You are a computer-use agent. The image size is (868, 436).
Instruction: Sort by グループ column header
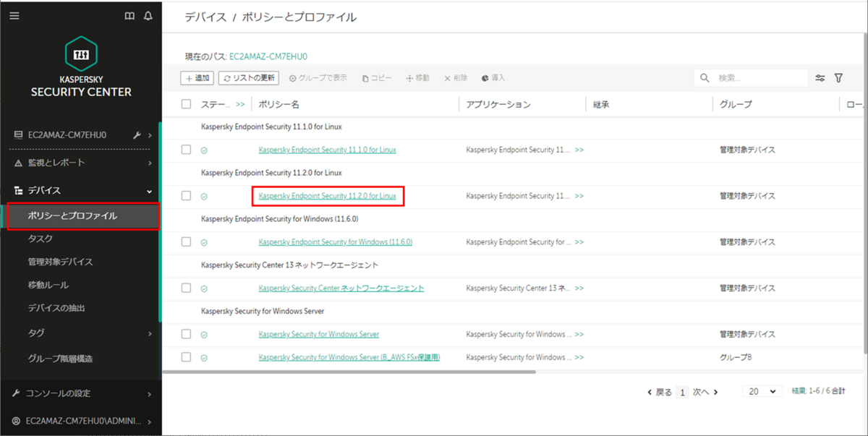(x=736, y=104)
